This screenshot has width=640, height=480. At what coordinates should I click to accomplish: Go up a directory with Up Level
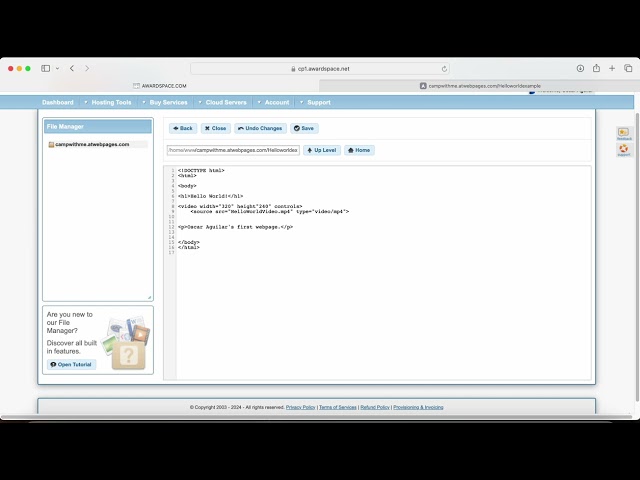click(x=322, y=150)
